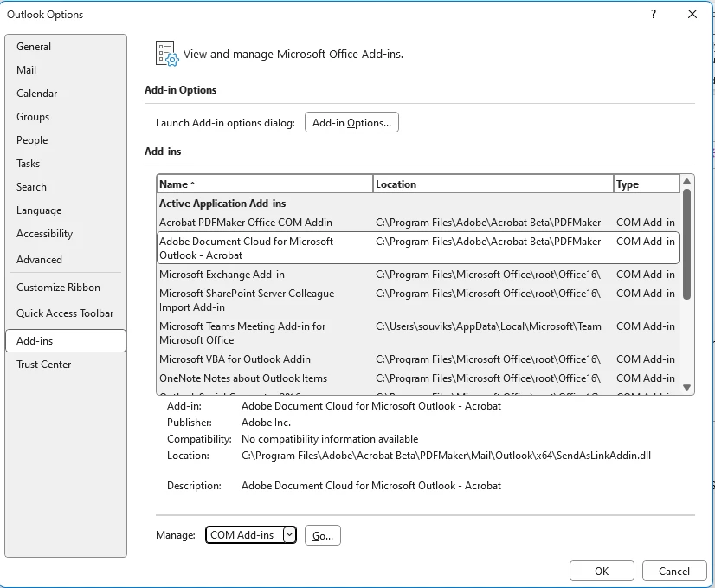Click the SendAsLinkAddin.dll location path text
715x588 pixels.
pos(446,456)
